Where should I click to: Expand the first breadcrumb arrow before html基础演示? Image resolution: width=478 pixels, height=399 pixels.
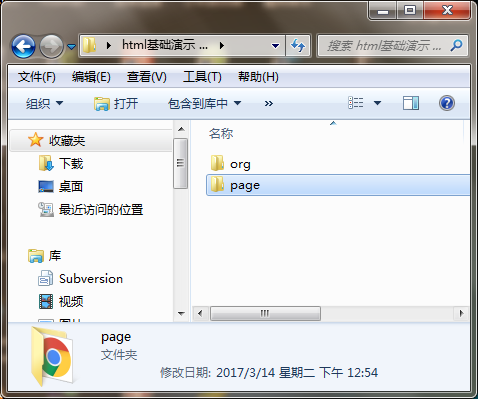109,45
